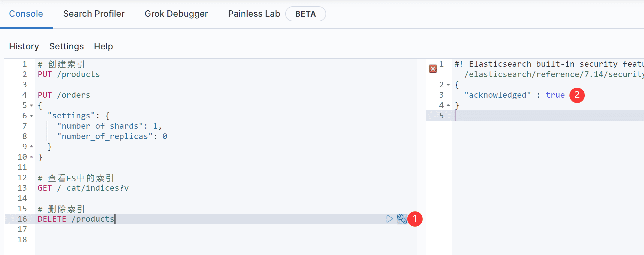Show the Help panel
The image size is (644, 255).
(x=103, y=46)
